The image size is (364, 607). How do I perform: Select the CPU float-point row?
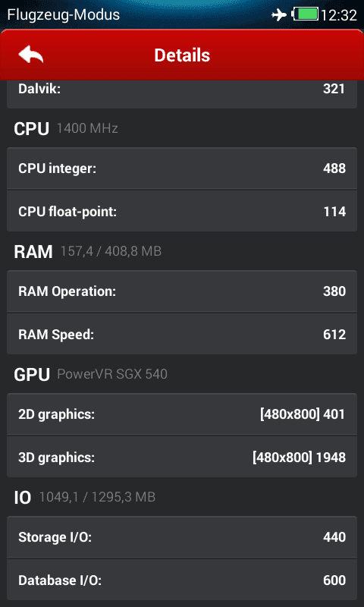[x=182, y=212]
